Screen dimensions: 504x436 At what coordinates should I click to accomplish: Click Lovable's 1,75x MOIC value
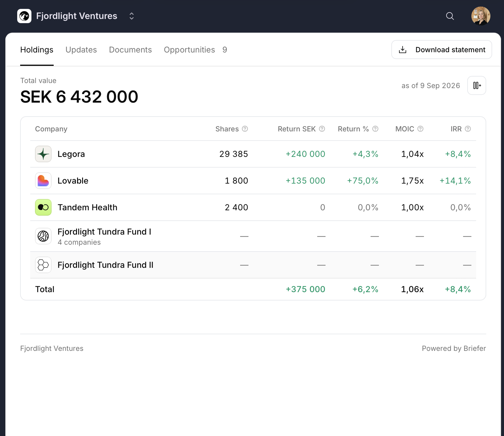412,181
